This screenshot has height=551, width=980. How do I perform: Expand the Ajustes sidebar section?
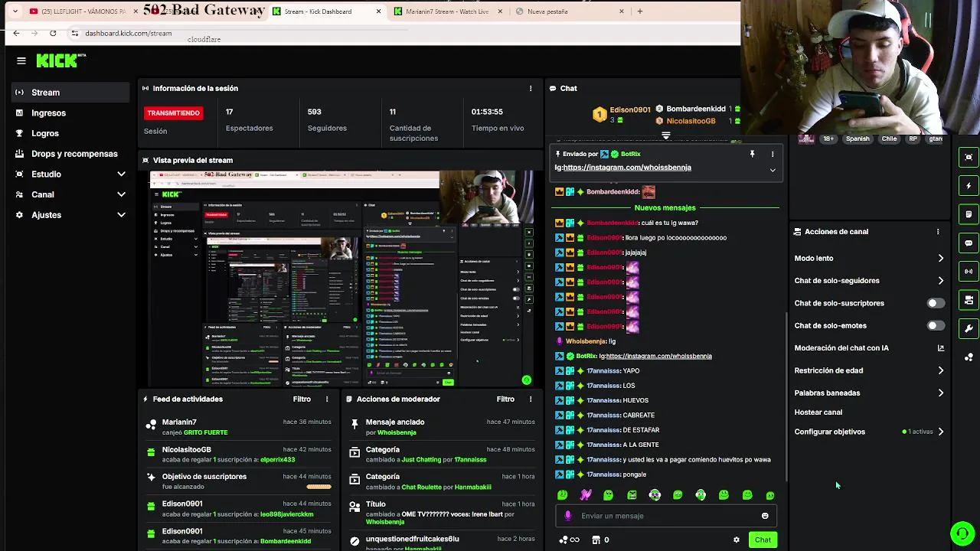121,215
